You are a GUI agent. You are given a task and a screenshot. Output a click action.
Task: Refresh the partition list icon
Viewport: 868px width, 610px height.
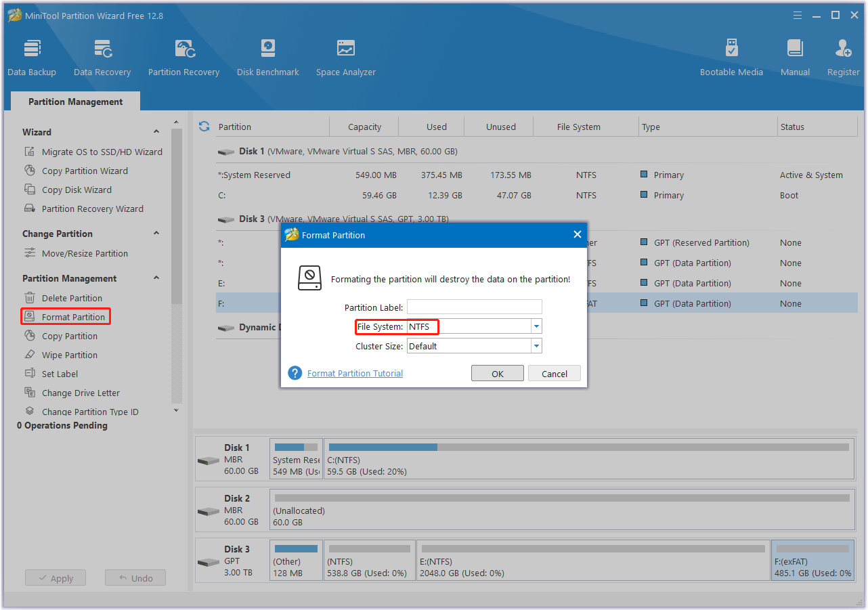(x=204, y=127)
